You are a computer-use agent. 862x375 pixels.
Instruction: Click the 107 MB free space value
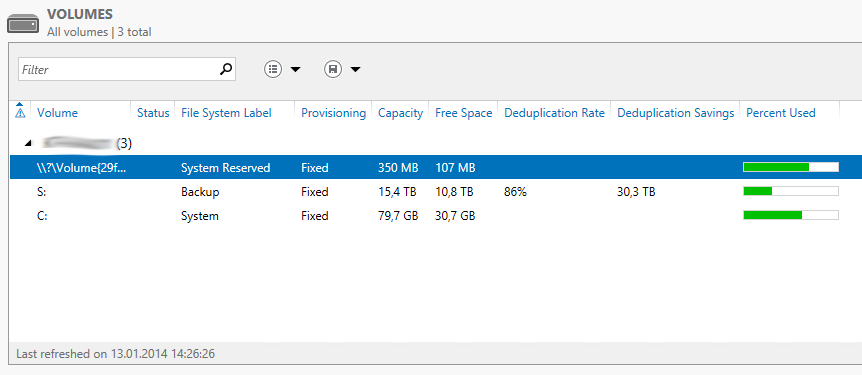tap(455, 168)
